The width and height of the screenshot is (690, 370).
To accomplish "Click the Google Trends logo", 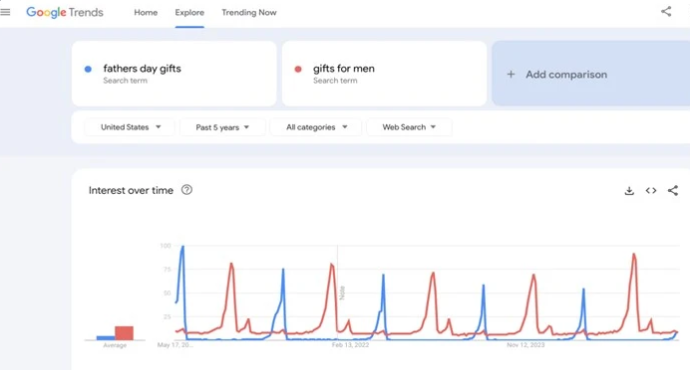I will click(65, 12).
